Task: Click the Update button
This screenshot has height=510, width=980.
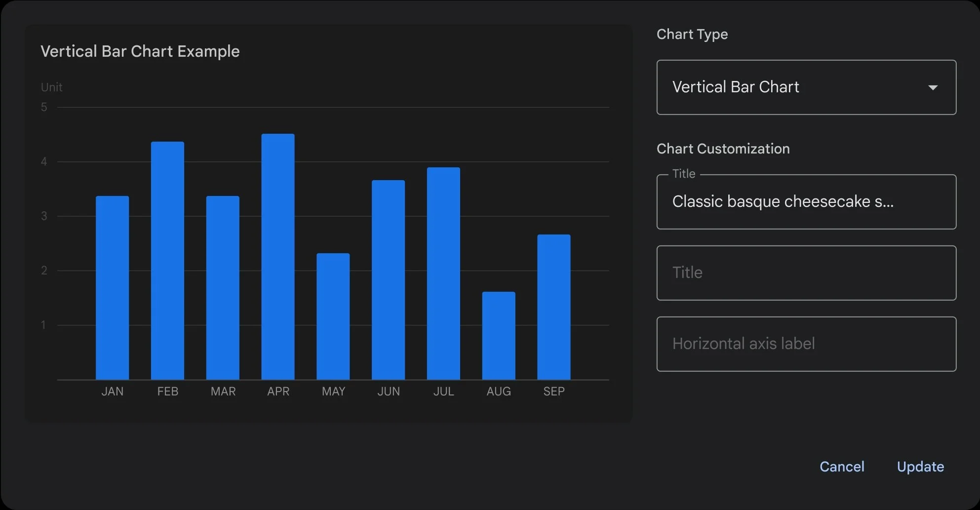Action: tap(920, 467)
